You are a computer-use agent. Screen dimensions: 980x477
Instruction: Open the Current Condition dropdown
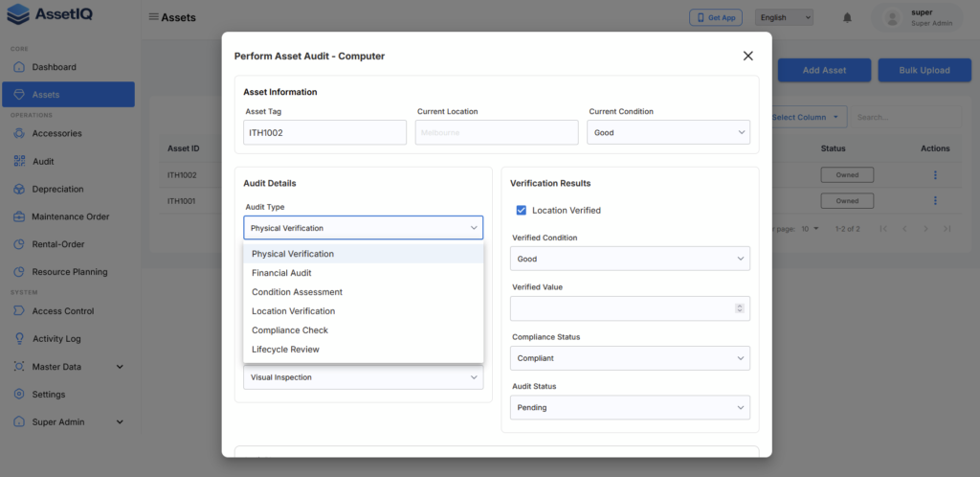coord(668,132)
